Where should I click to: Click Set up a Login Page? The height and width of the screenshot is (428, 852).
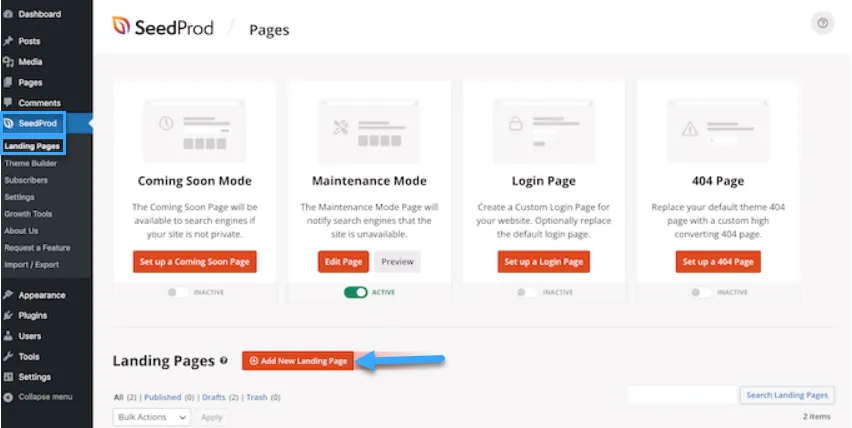[543, 262]
